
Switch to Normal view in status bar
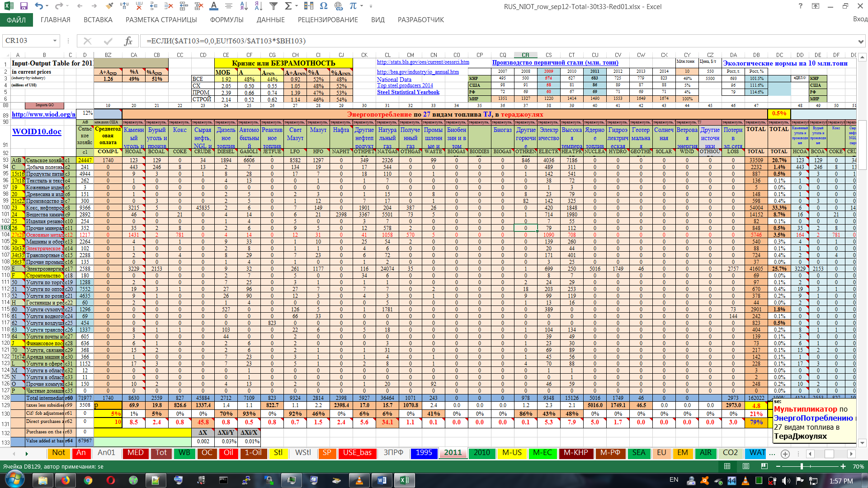coord(727,466)
